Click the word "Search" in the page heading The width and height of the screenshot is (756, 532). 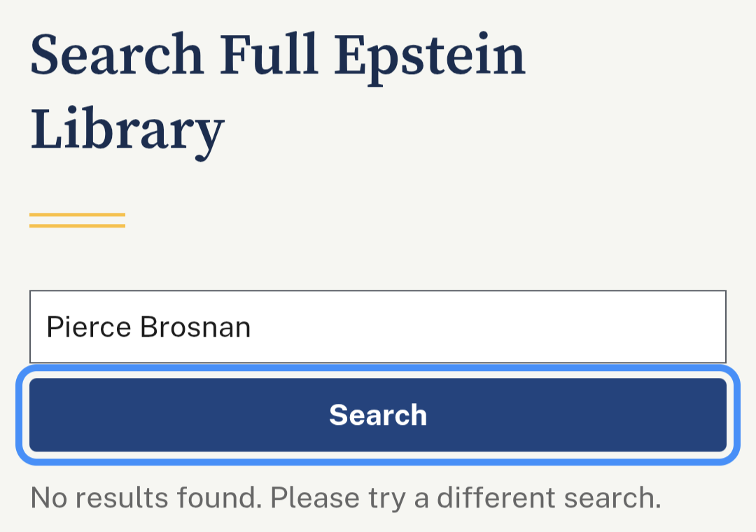116,56
